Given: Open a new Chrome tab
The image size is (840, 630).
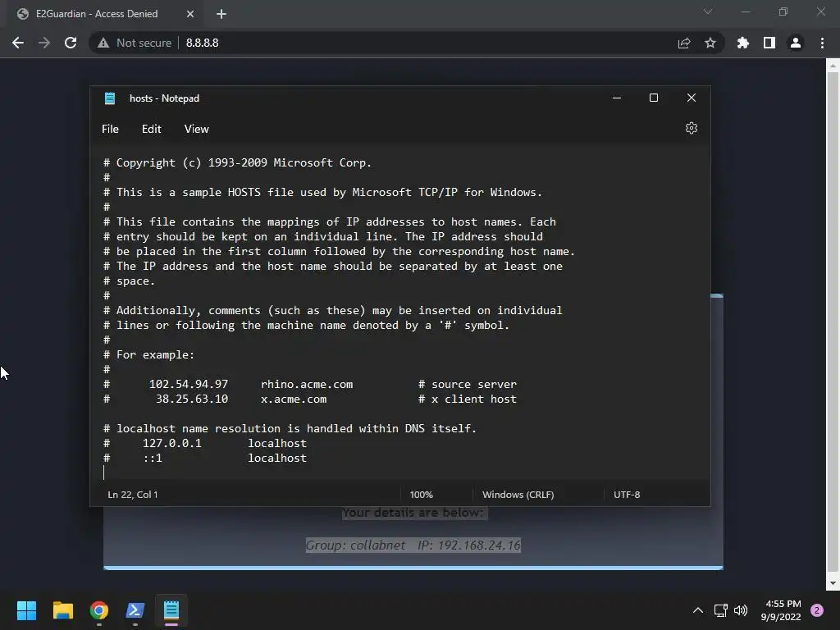Looking at the screenshot, I should click(221, 14).
